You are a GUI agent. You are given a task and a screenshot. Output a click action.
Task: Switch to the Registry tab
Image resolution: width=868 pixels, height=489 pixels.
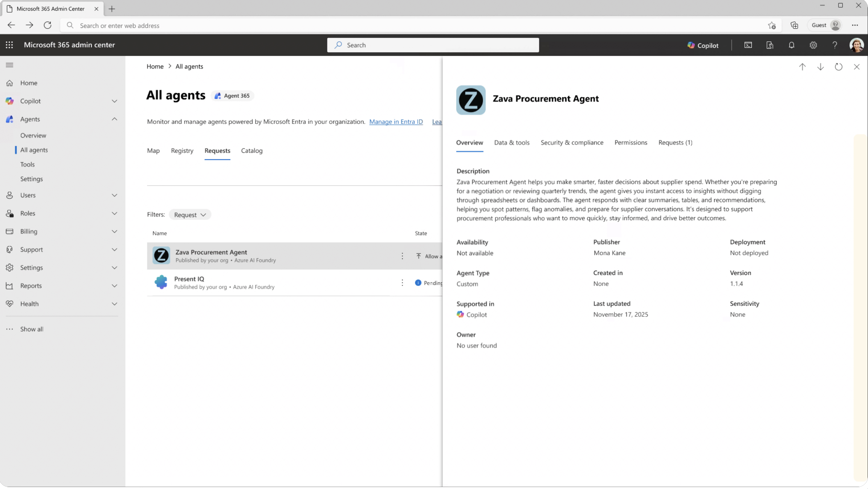tap(182, 151)
